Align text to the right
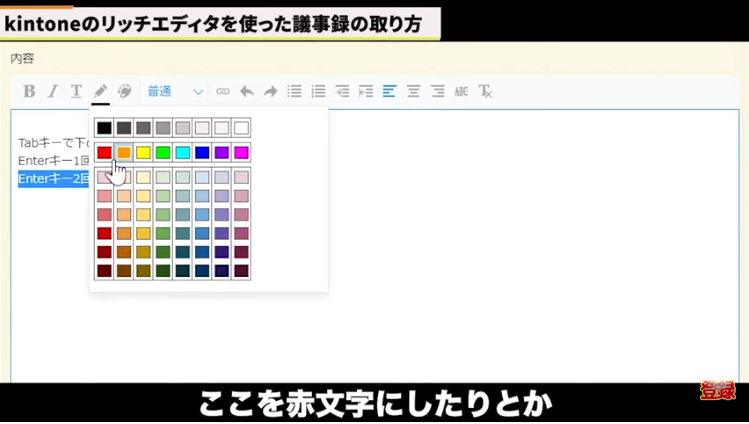Image resolution: width=749 pixels, height=424 pixels. (x=438, y=91)
